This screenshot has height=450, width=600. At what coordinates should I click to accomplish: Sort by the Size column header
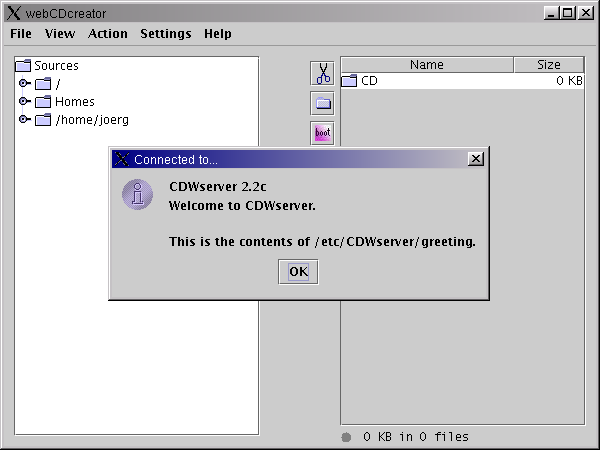pos(549,65)
